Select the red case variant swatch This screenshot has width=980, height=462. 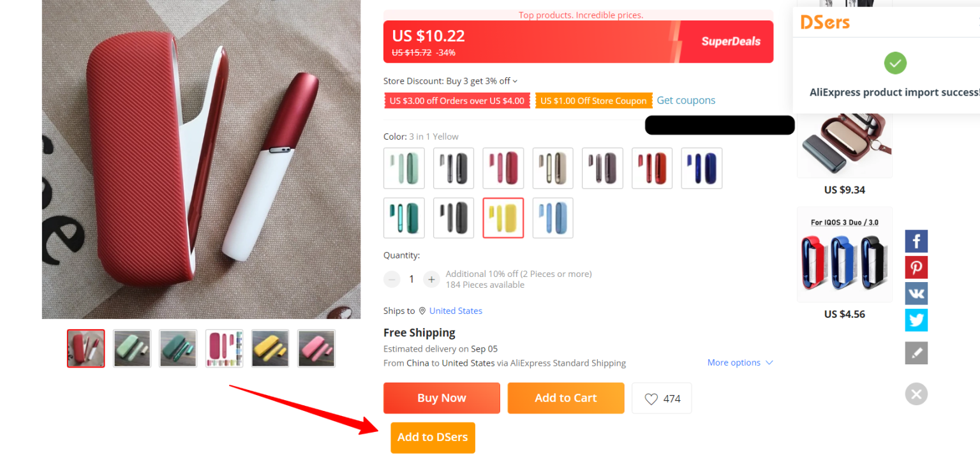click(x=651, y=168)
